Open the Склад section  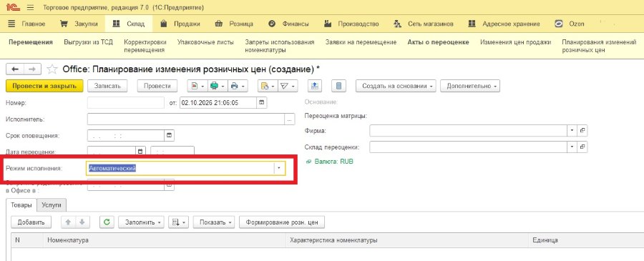click(x=129, y=24)
